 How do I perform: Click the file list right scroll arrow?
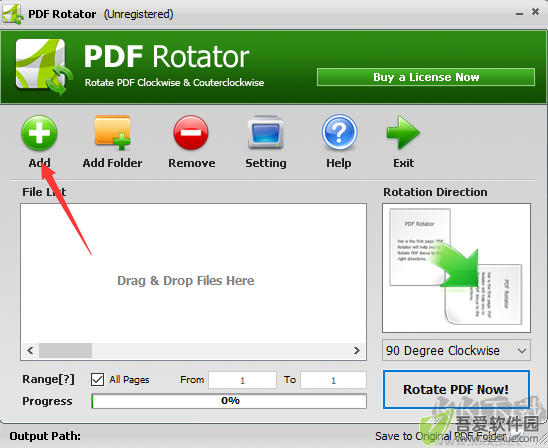tap(356, 351)
